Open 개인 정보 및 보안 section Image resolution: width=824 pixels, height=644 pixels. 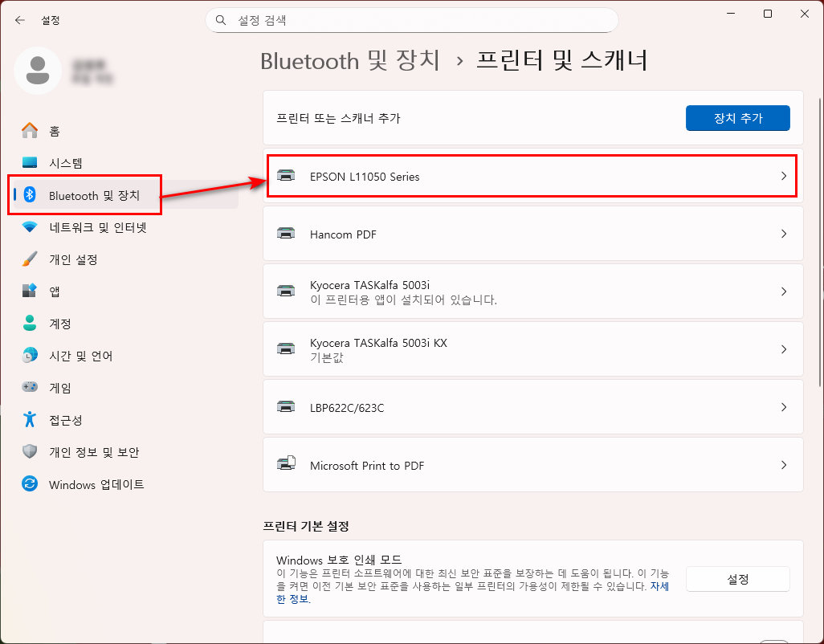(x=125, y=452)
